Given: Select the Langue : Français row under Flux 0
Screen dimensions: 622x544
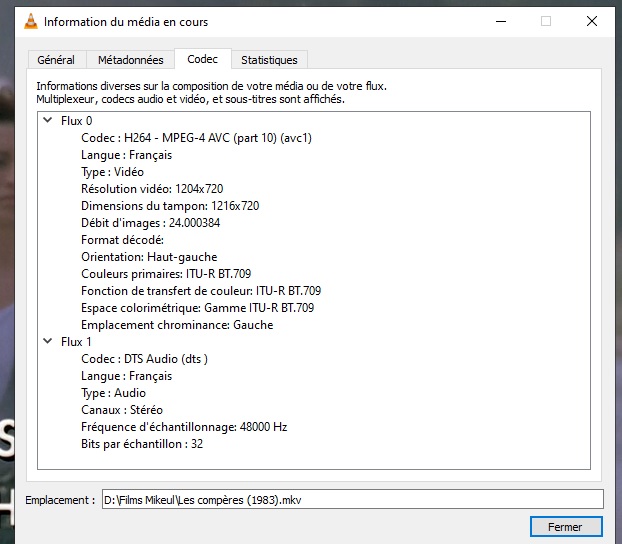Looking at the screenshot, I should [127, 155].
